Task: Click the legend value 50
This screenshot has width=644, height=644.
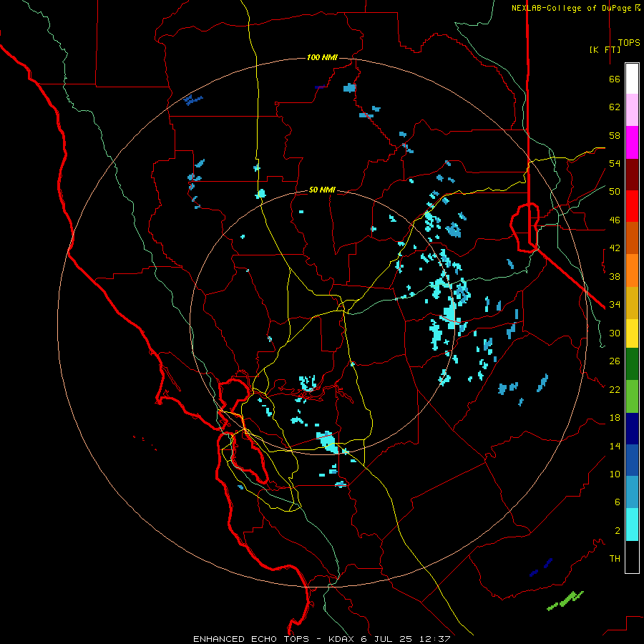Action: 615,192
